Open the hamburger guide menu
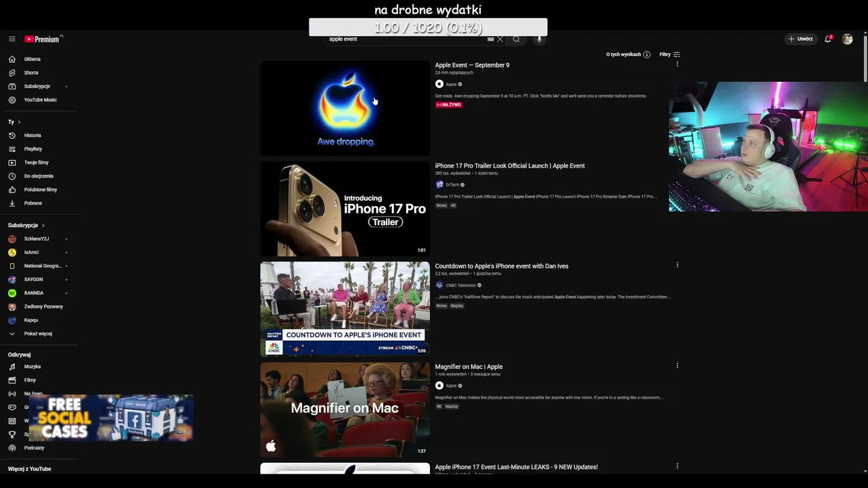The width and height of the screenshot is (868, 488). tap(12, 39)
